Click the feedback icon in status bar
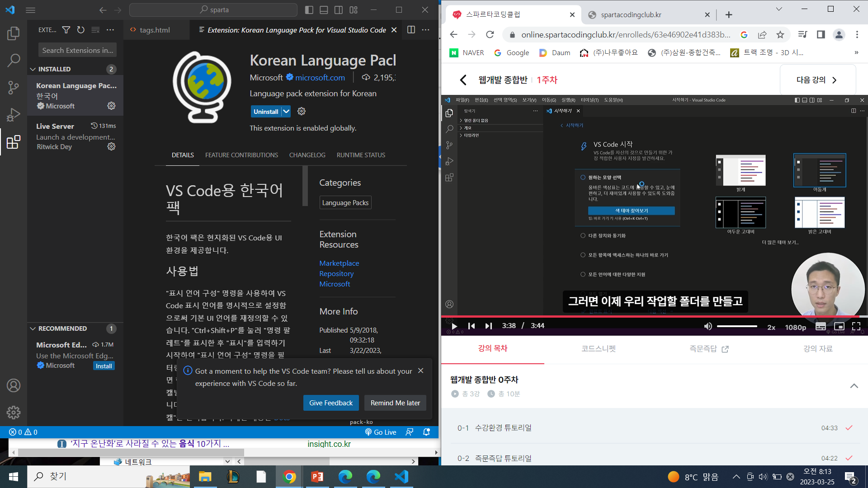 pyautogui.click(x=409, y=432)
